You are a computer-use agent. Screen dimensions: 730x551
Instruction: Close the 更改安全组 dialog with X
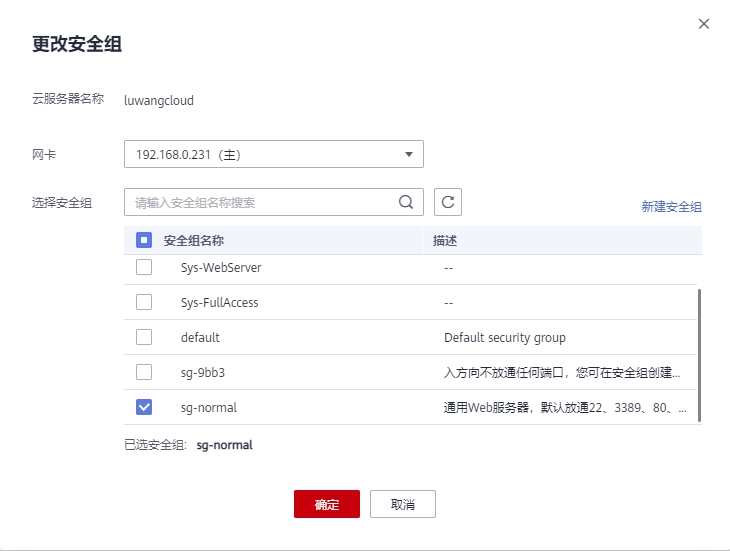tap(704, 24)
